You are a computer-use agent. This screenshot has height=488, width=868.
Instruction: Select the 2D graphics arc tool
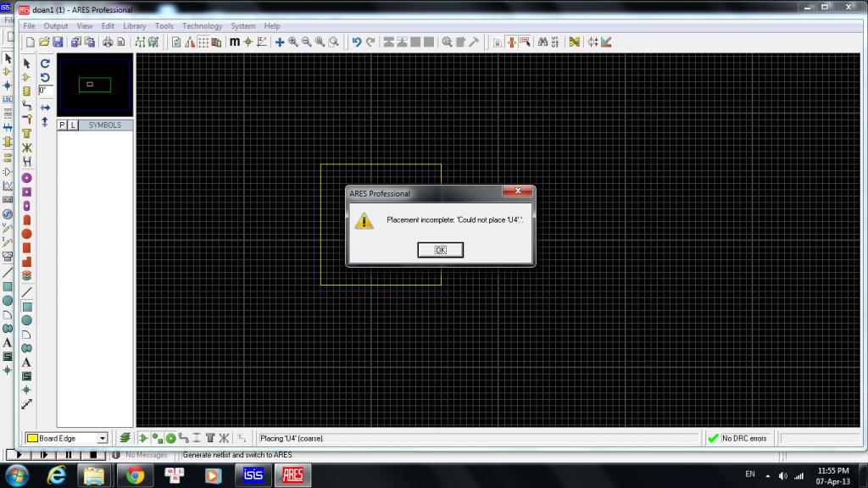[x=26, y=334]
